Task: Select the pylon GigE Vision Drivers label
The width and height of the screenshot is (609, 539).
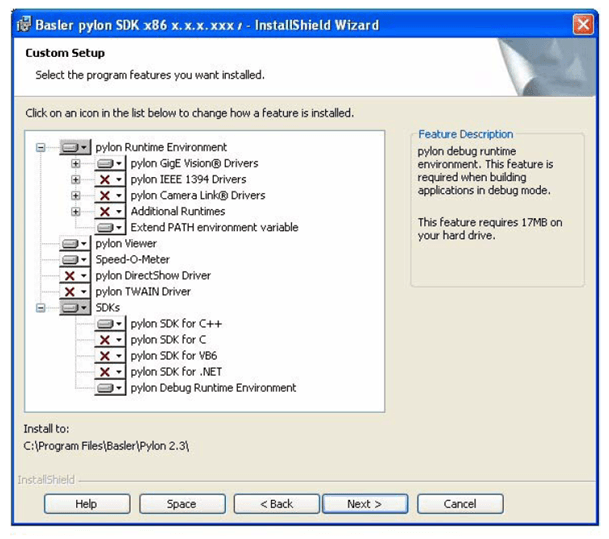Action: pos(194,163)
